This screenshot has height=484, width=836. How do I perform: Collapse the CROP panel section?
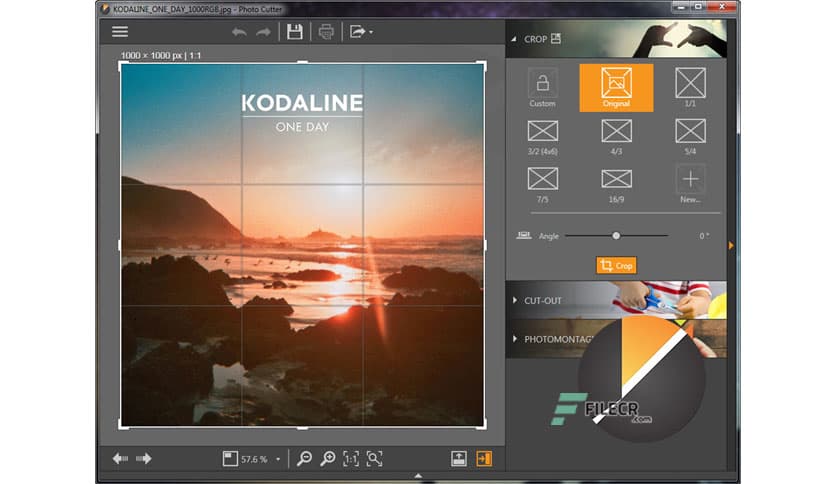tap(514, 39)
